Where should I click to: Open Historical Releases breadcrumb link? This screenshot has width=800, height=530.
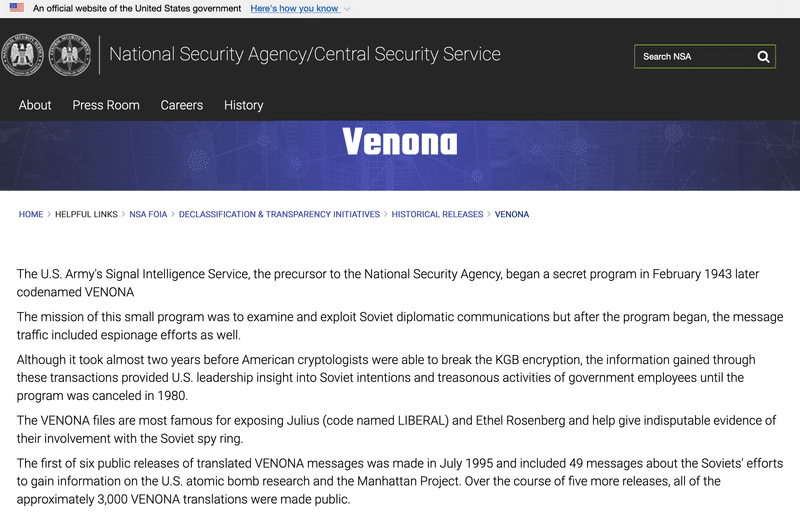[437, 214]
